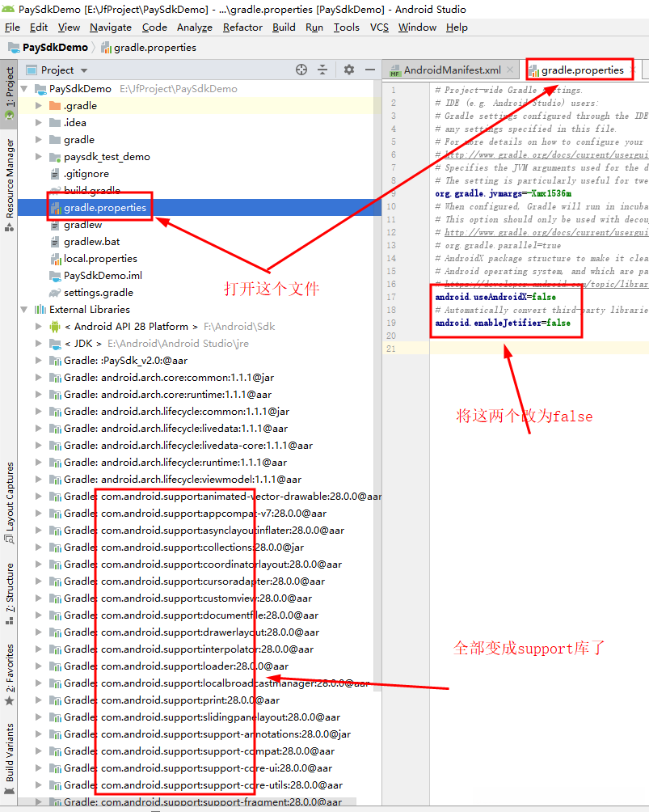Click the External Libraries icon
This screenshot has height=812, width=649.
40,309
